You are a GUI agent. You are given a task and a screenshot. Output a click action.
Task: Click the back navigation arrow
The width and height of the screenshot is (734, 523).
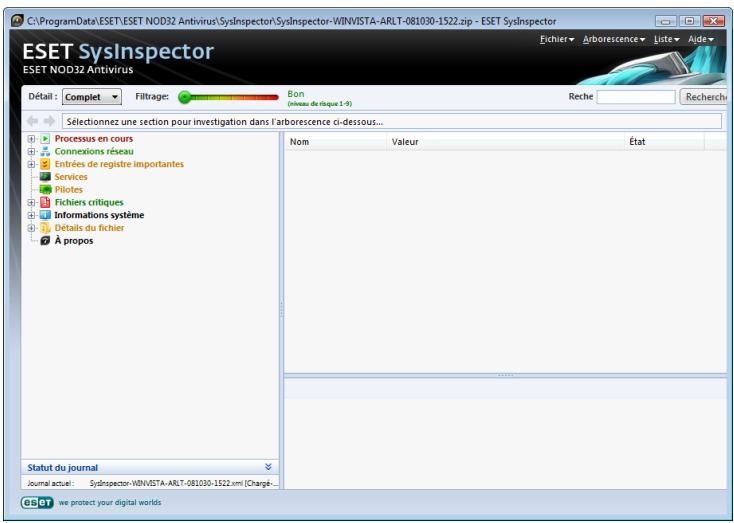click(32, 121)
